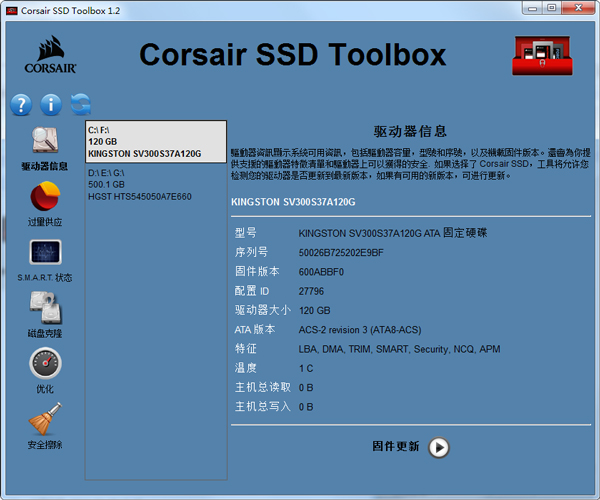600x500 pixels.
Task: Click the firmware version value 600ABBF0
Action: pyautogui.click(x=321, y=271)
